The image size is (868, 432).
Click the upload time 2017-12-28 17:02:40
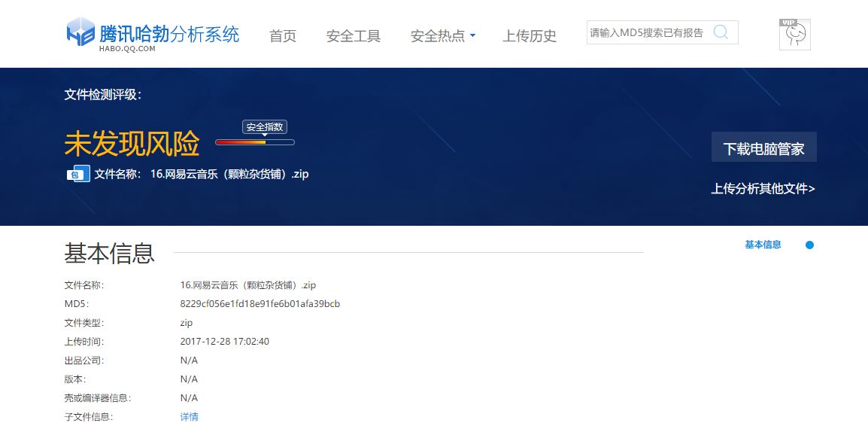tap(225, 341)
